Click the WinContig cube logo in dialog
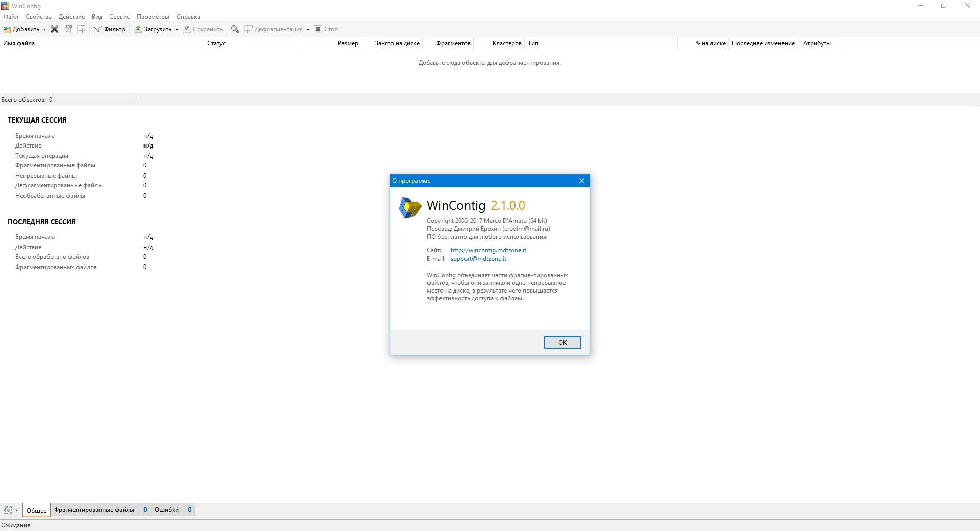The height and width of the screenshot is (531, 980). (410, 208)
